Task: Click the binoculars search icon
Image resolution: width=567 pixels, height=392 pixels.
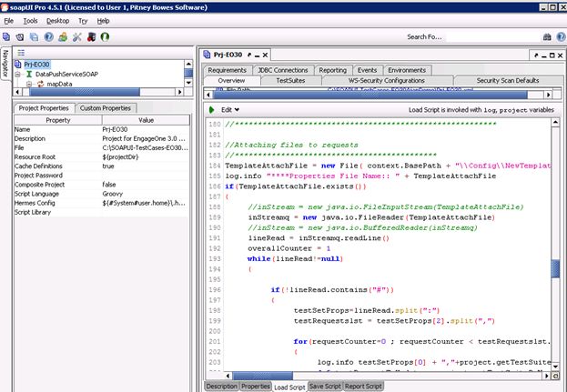Action: 547,37
